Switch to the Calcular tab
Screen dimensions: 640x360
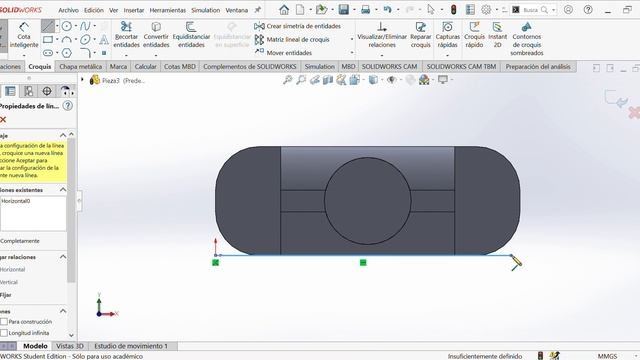click(x=145, y=67)
